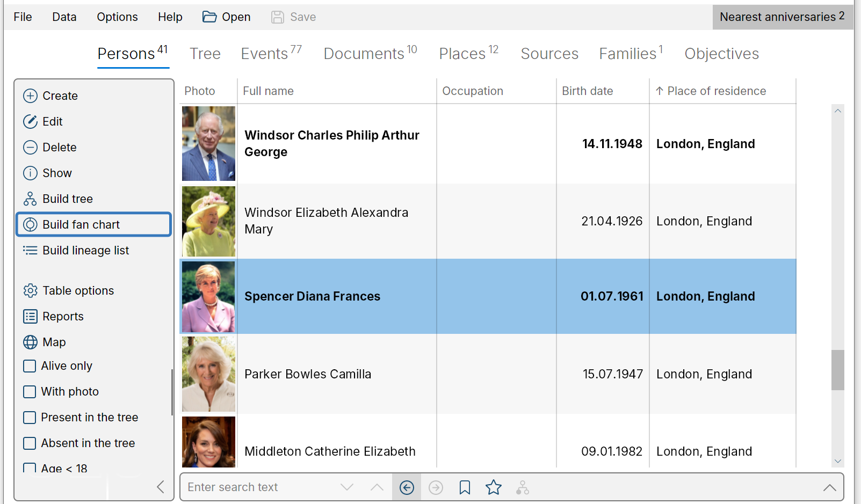Screen dimensions: 861x504
Task: Open the Map globe icon
Action: (x=30, y=342)
